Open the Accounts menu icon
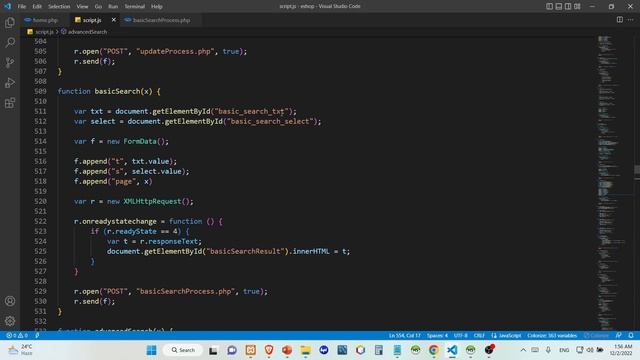This screenshot has width=640, height=360. click(10, 301)
